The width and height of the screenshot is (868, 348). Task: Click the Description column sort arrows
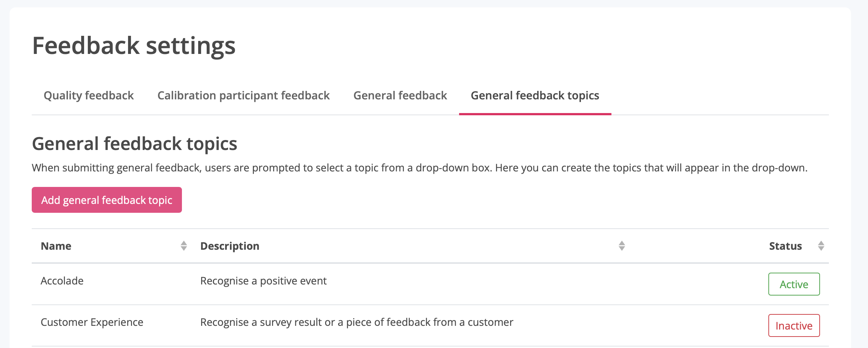coord(622,246)
